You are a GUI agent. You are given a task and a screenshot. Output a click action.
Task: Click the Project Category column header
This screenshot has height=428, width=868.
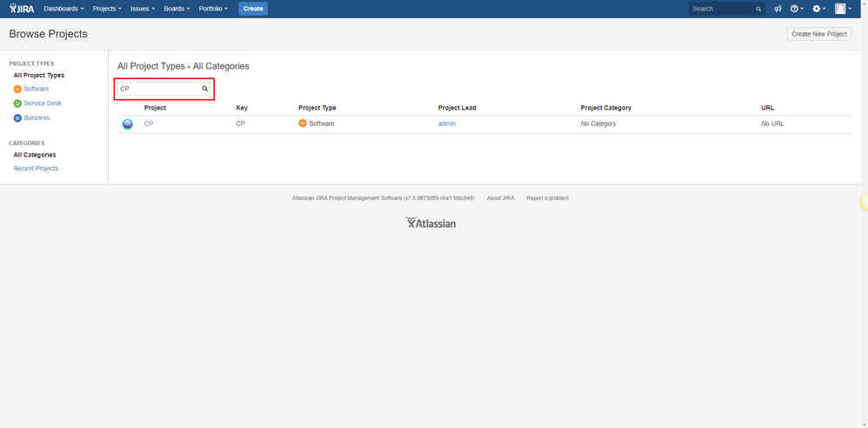click(x=605, y=107)
